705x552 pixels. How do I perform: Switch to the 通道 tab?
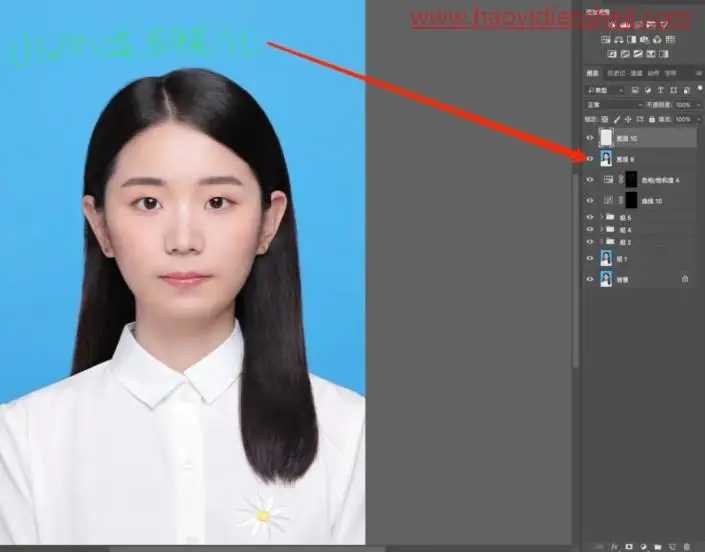636,73
